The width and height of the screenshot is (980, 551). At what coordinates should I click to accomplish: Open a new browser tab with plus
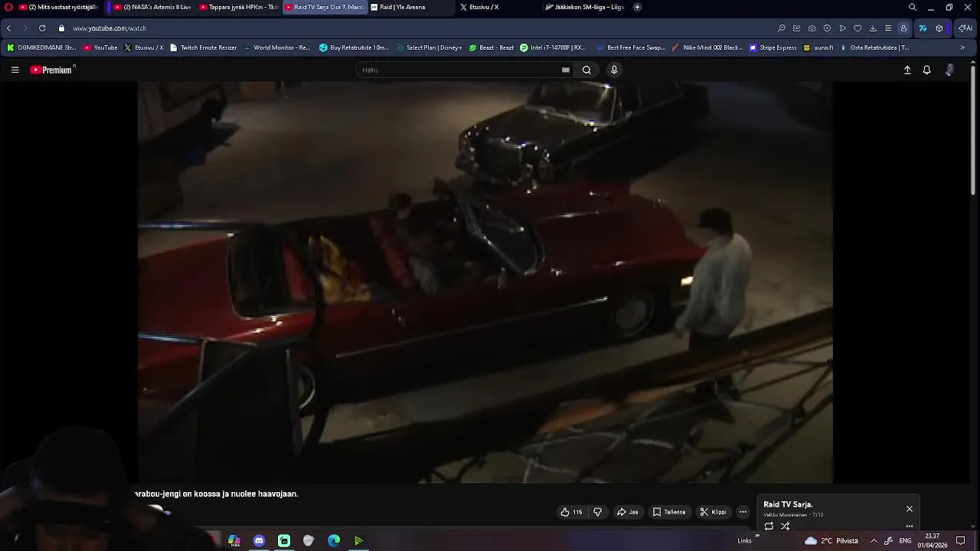pos(637,7)
